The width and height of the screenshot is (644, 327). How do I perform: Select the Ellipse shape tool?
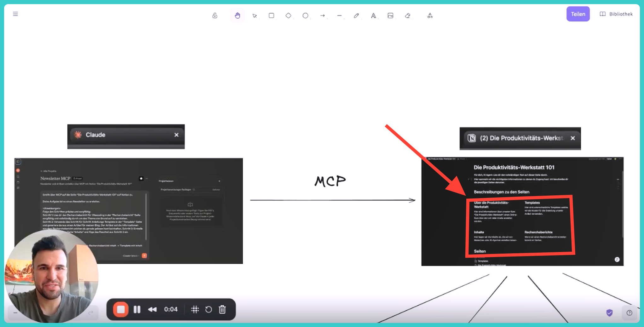[x=305, y=15]
